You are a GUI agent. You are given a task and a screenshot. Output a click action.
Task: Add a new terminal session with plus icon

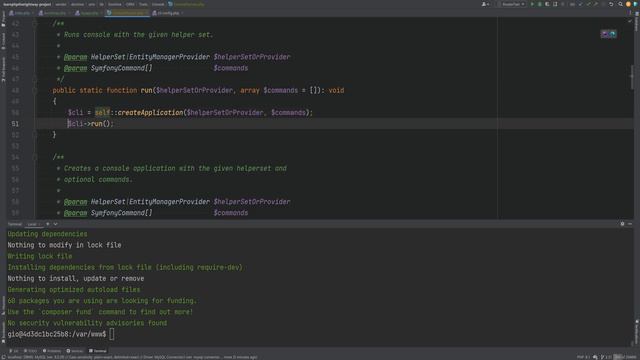click(48, 224)
